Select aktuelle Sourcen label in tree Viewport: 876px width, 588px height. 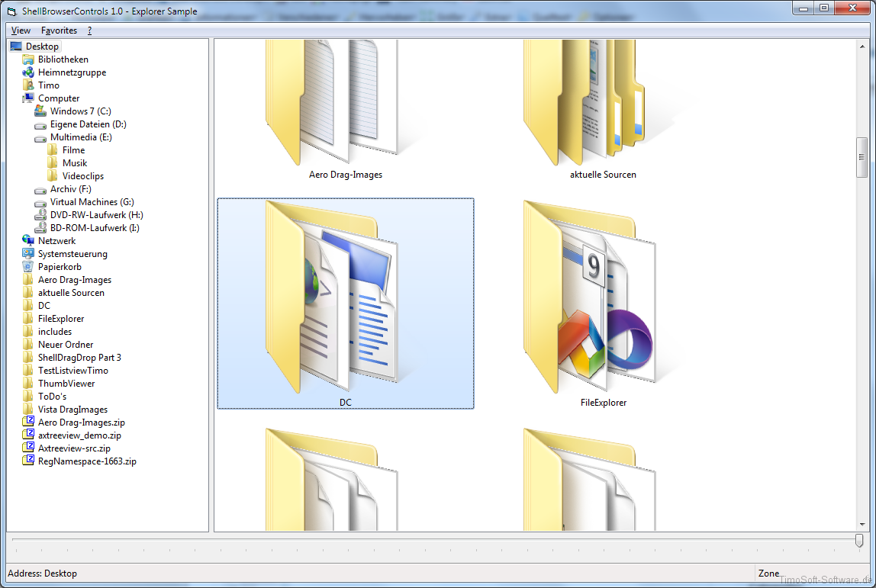[x=71, y=293]
